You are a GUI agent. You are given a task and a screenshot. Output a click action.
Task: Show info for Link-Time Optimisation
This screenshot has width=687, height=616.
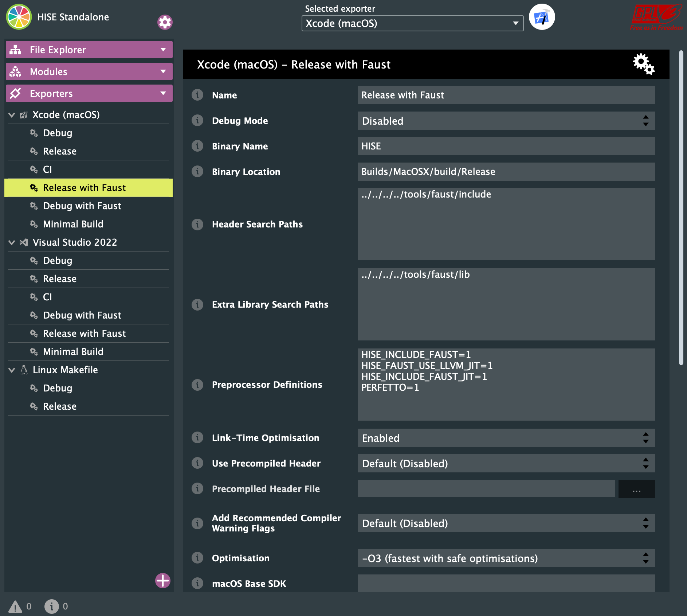click(197, 438)
